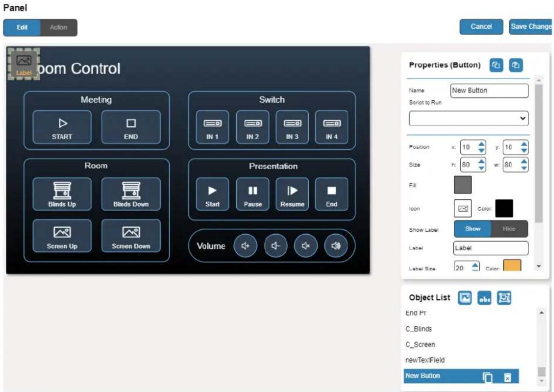Click the Object List scrollbar thumb
The image size is (554, 392).
(x=542, y=371)
